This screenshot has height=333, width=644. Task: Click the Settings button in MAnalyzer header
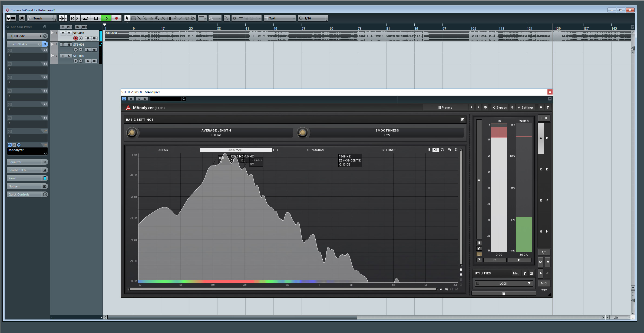tap(526, 107)
